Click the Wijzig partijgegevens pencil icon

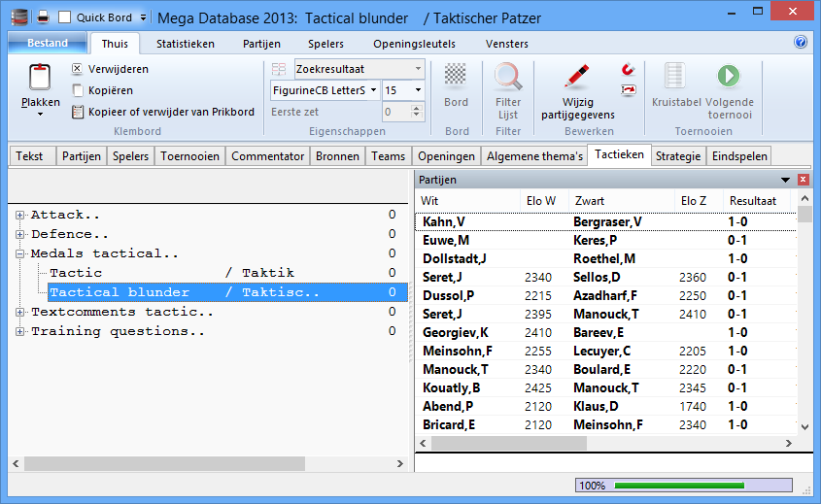(577, 76)
